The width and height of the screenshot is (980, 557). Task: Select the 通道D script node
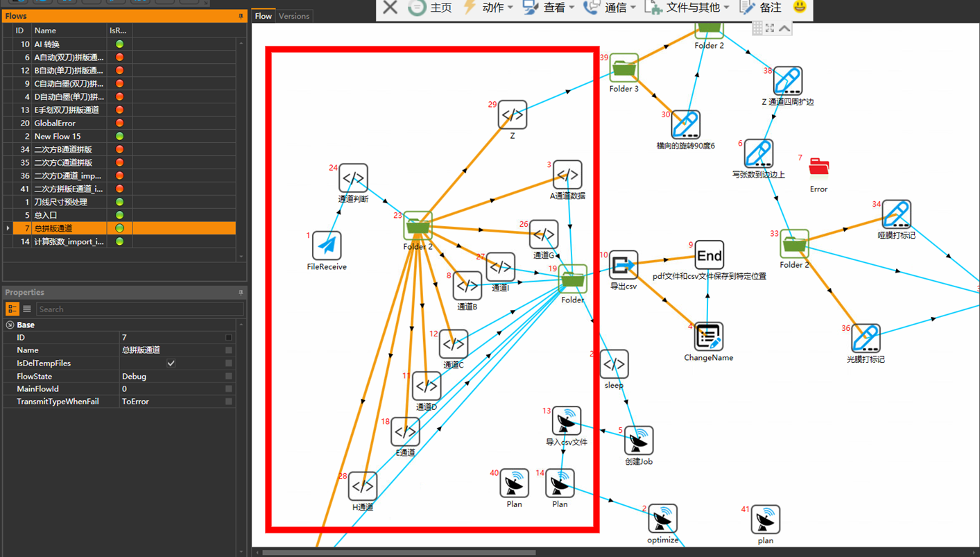(x=427, y=386)
